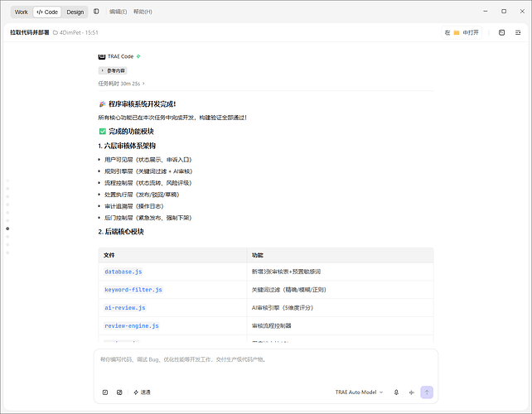Image resolution: width=532 pixels, height=414 pixels.
Task: Switch to Design mode
Action: coord(75,12)
